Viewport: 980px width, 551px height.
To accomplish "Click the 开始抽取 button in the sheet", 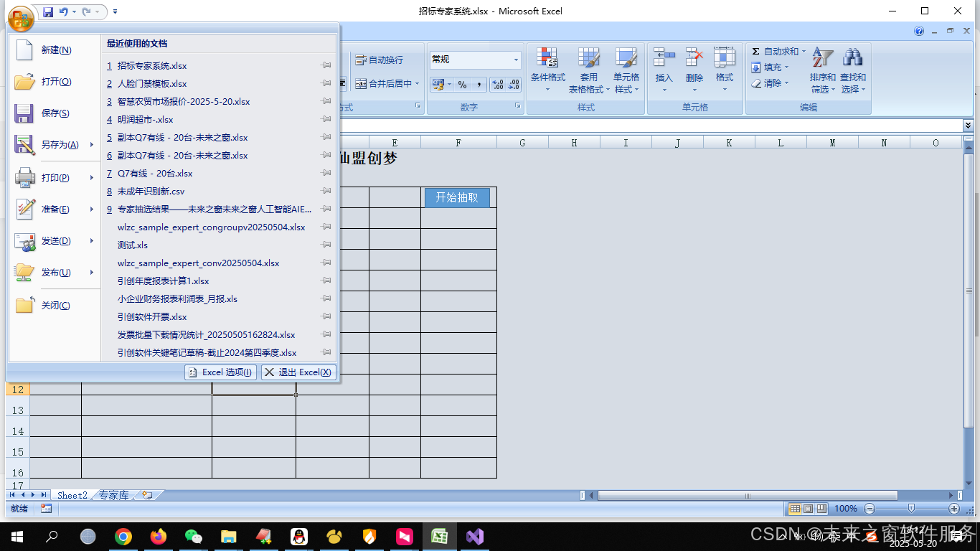I will click(x=457, y=198).
